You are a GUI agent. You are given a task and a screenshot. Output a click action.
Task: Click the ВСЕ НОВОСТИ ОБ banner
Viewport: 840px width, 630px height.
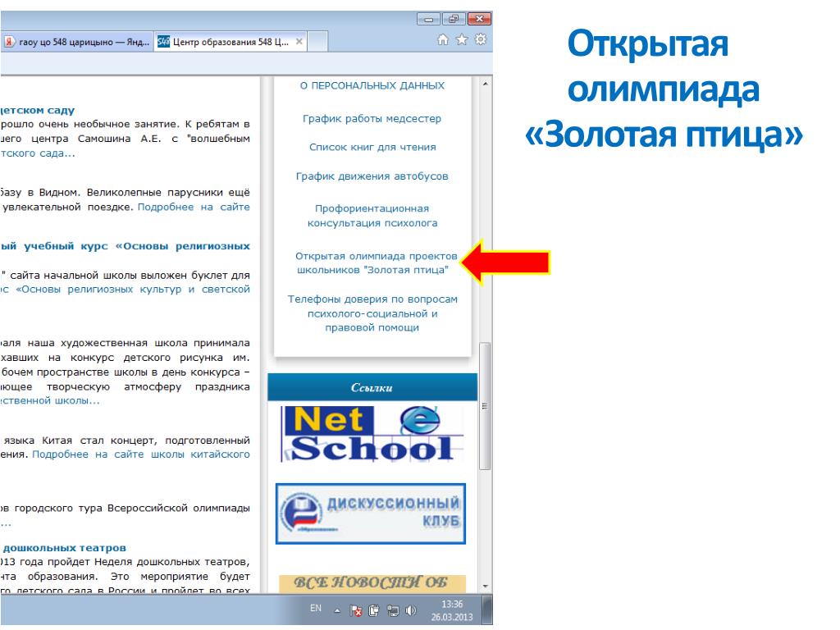[x=372, y=583]
